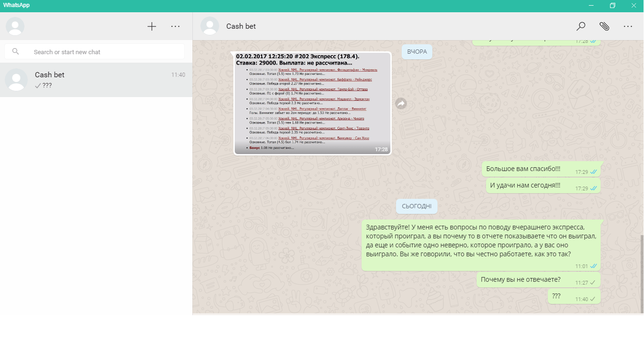Open the bet slip image thumbnail
Image resolution: width=644 pixels, height=343 pixels.
coord(313,103)
